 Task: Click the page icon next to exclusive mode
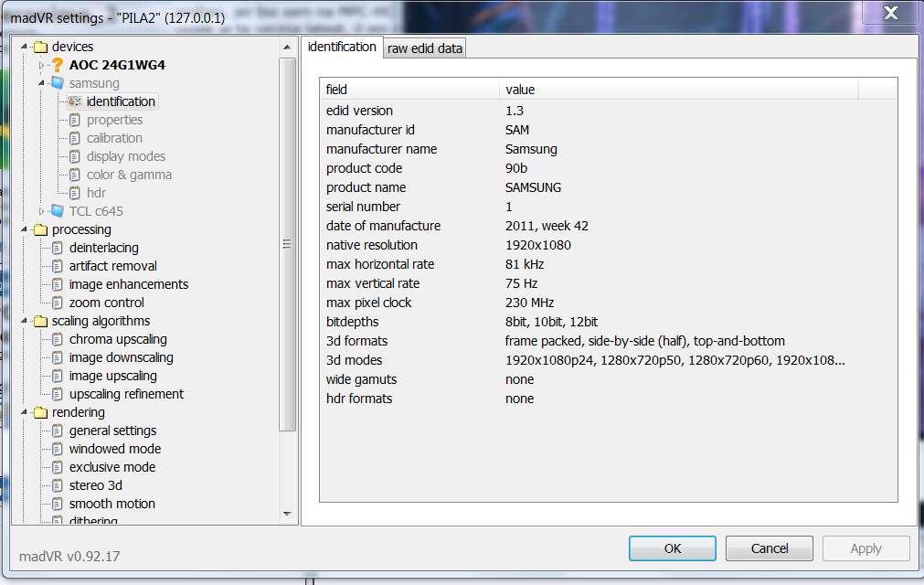58,466
